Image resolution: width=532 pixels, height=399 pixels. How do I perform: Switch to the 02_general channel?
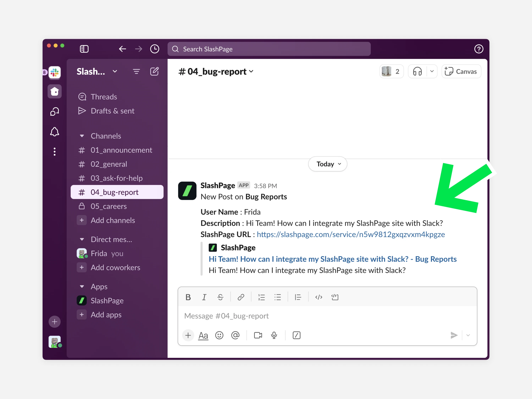click(117, 164)
